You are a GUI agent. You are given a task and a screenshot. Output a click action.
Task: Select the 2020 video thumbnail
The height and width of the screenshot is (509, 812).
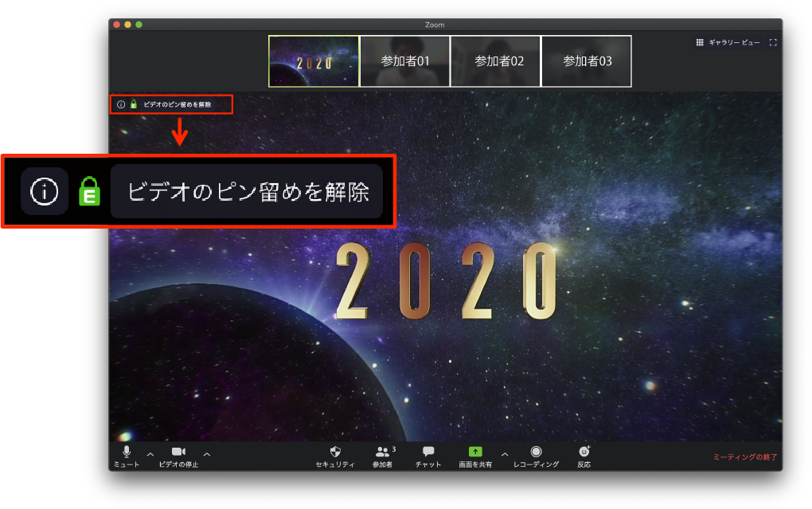[314, 61]
